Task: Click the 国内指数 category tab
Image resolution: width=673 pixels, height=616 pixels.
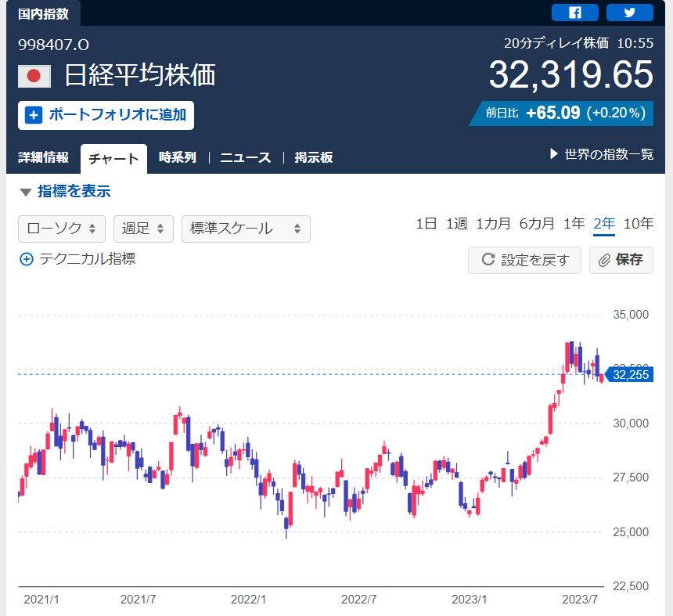Action: tap(43, 13)
